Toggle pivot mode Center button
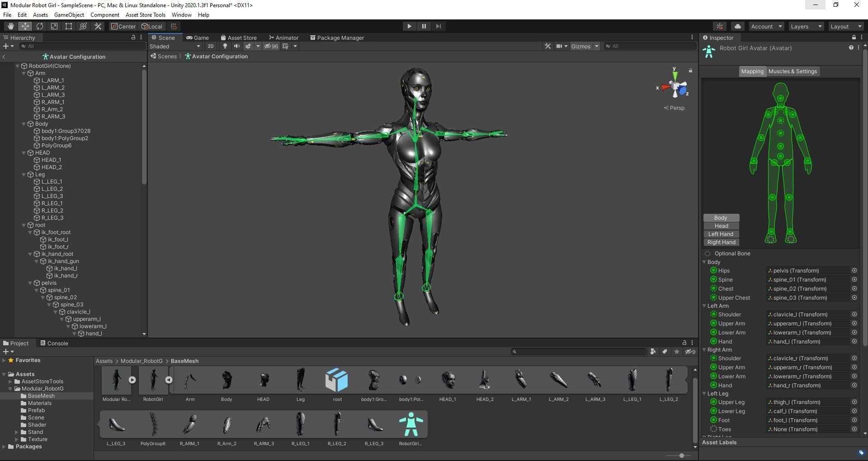Viewport: 868px width, 461px height. pos(123,26)
